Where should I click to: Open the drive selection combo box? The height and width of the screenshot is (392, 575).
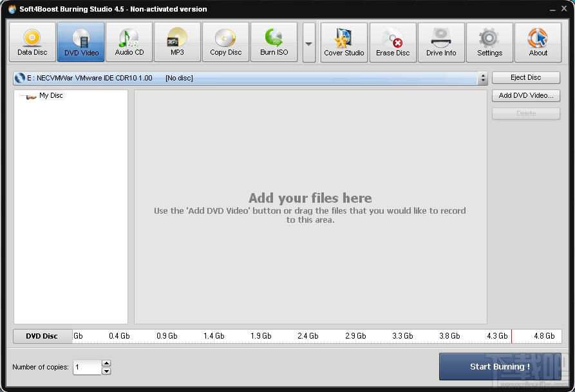tap(250, 78)
